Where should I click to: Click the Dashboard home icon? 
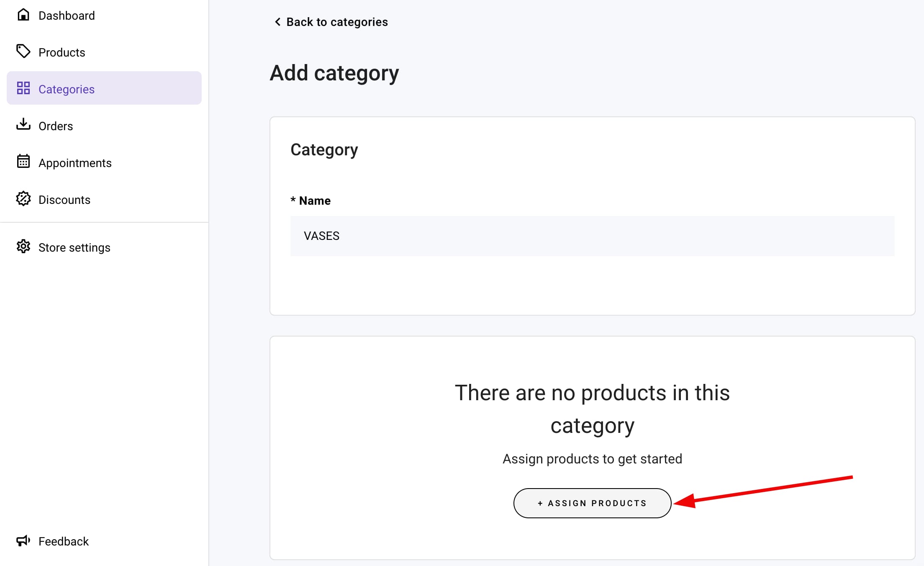[x=23, y=15]
